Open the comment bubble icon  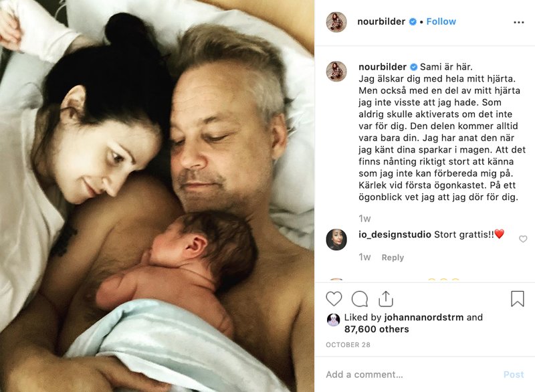point(360,299)
